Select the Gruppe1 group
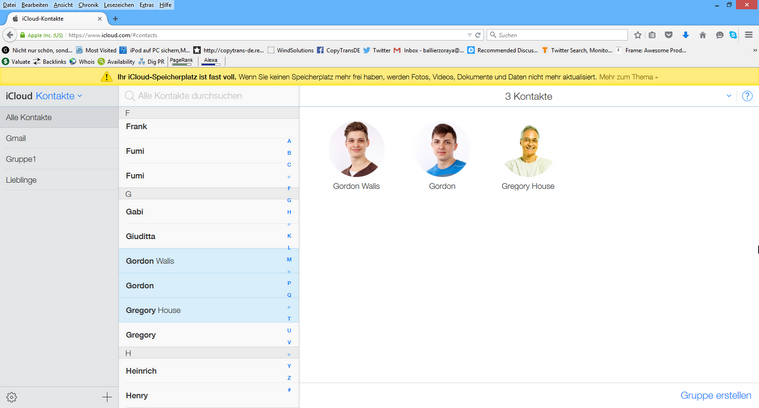Image resolution: width=759 pixels, height=408 pixels. tap(59, 159)
